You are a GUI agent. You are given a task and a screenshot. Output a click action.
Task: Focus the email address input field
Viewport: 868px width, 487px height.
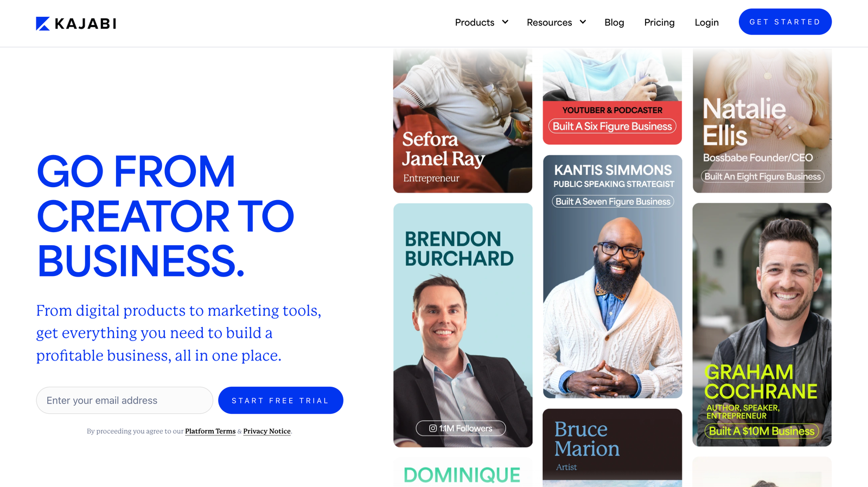pos(124,400)
